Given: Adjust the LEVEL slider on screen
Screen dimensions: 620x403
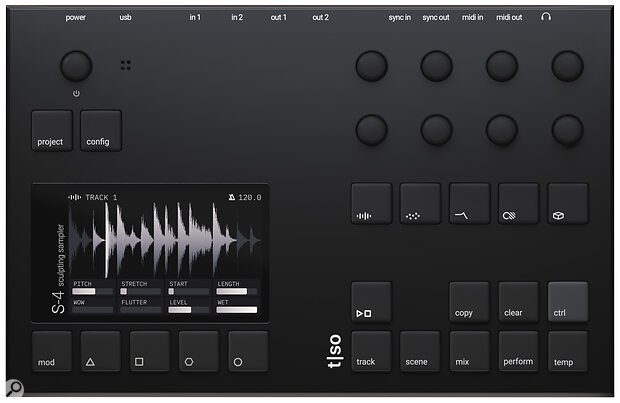Looking at the screenshot, I should click(189, 310).
